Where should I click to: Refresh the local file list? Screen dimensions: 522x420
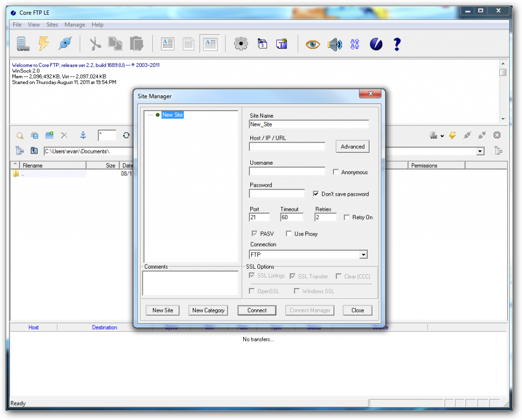point(126,135)
